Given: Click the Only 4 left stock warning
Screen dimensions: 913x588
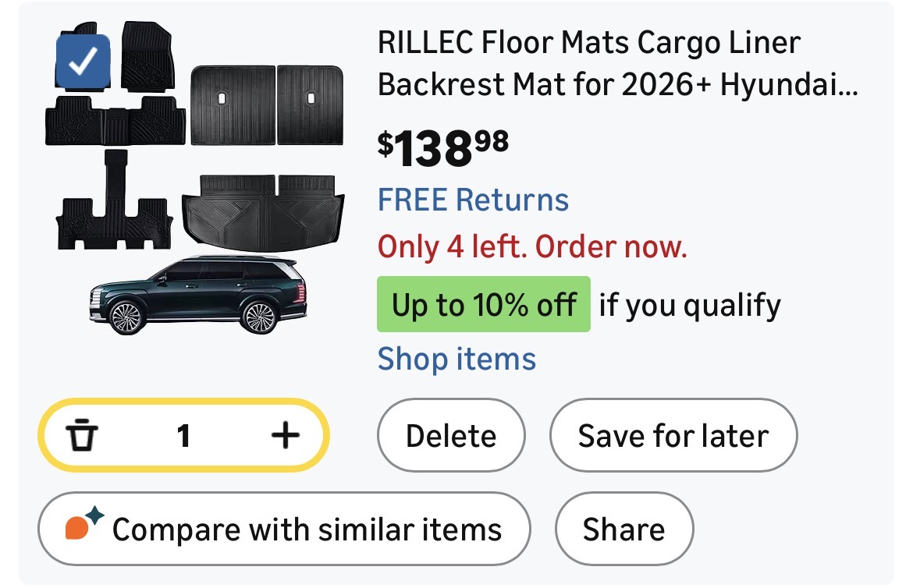Looking at the screenshot, I should 532,248.
